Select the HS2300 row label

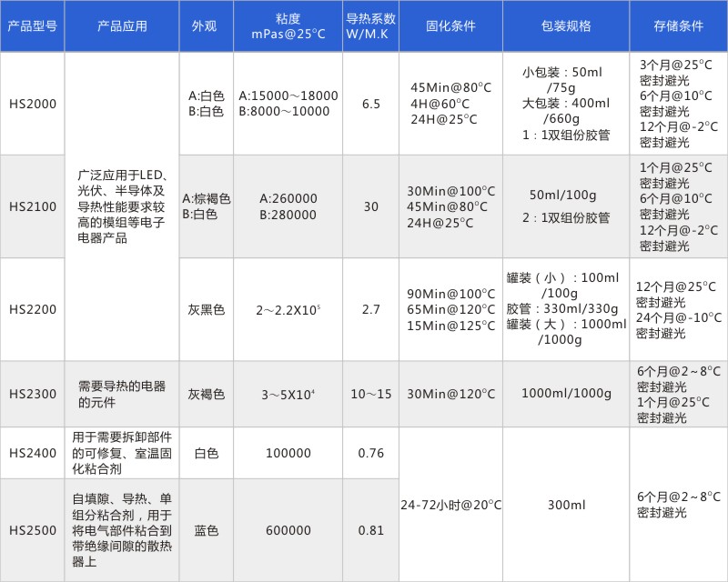pos(32,394)
